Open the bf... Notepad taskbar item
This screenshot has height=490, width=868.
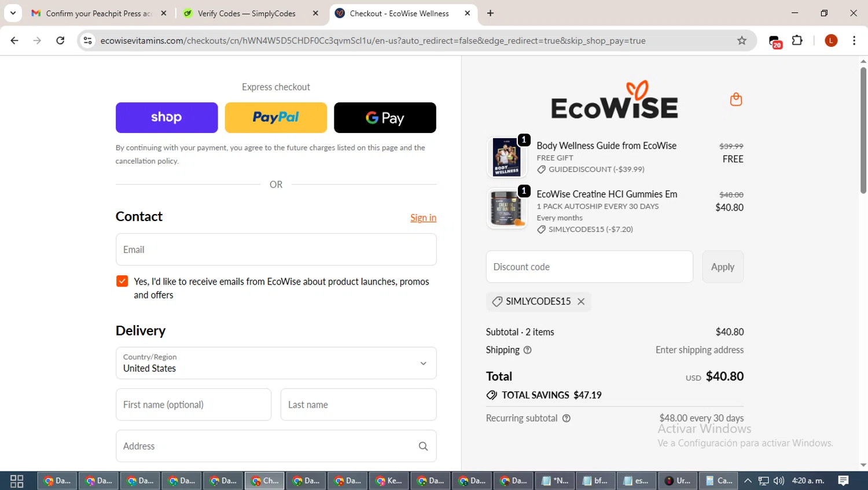(596, 481)
